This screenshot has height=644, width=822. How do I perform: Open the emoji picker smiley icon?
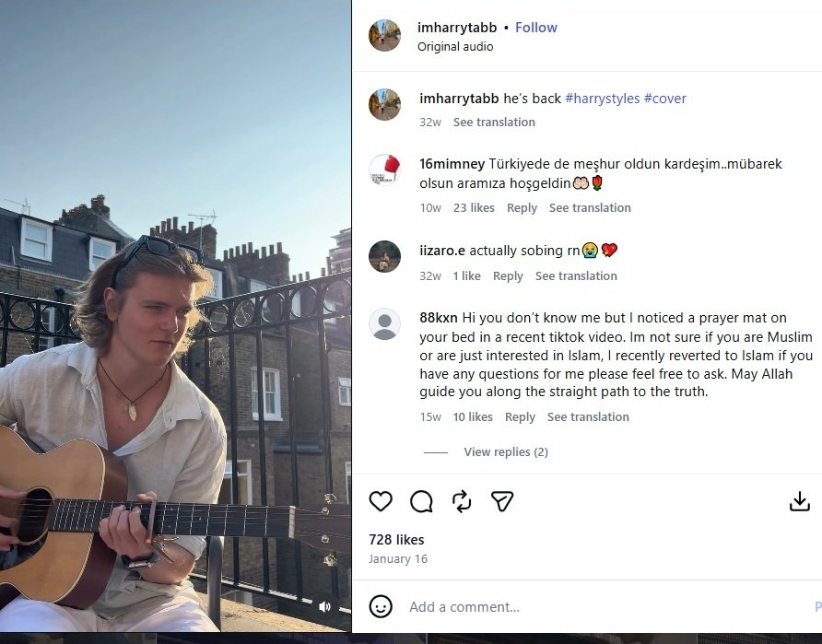(381, 607)
